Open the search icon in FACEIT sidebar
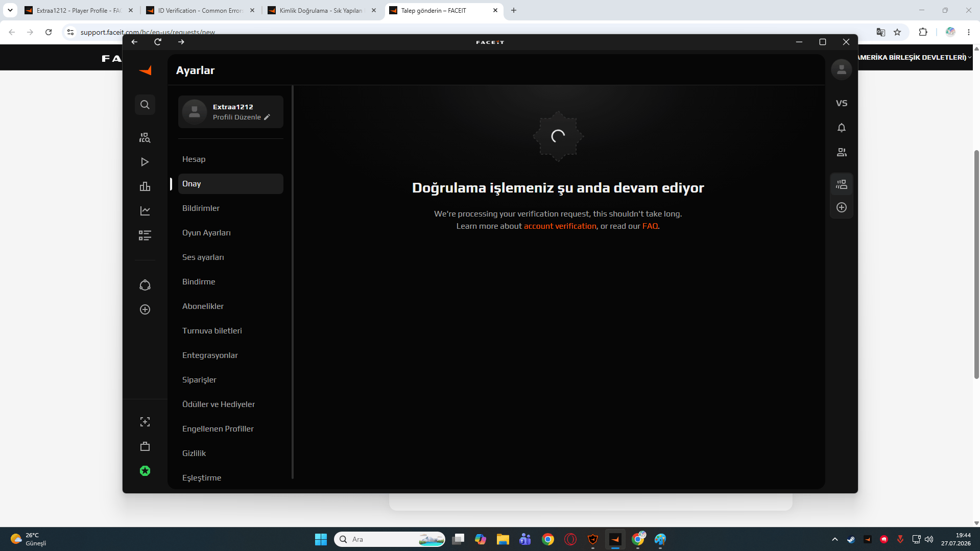Viewport: 980px width, 551px height. click(x=145, y=105)
